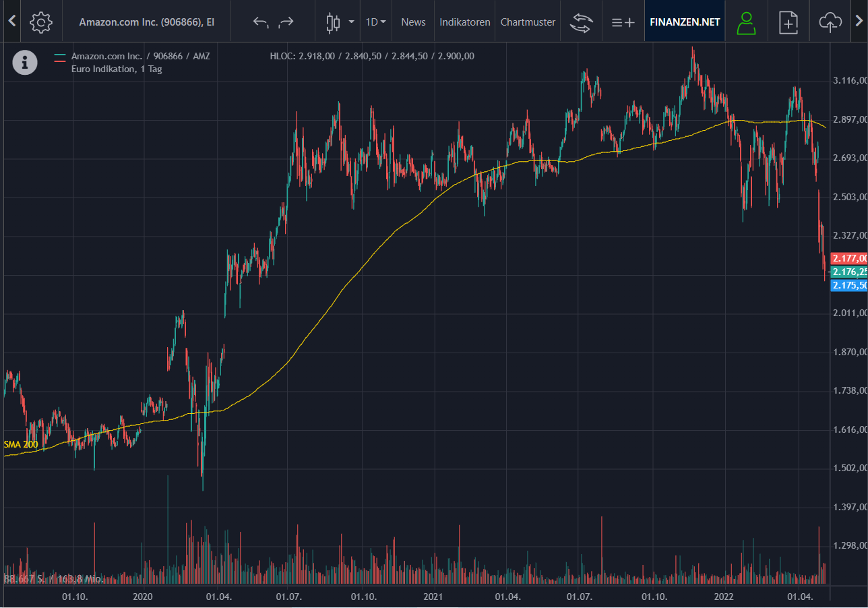The image size is (868, 608).
Task: Open the info icon beside Amazon legend
Action: [x=25, y=63]
